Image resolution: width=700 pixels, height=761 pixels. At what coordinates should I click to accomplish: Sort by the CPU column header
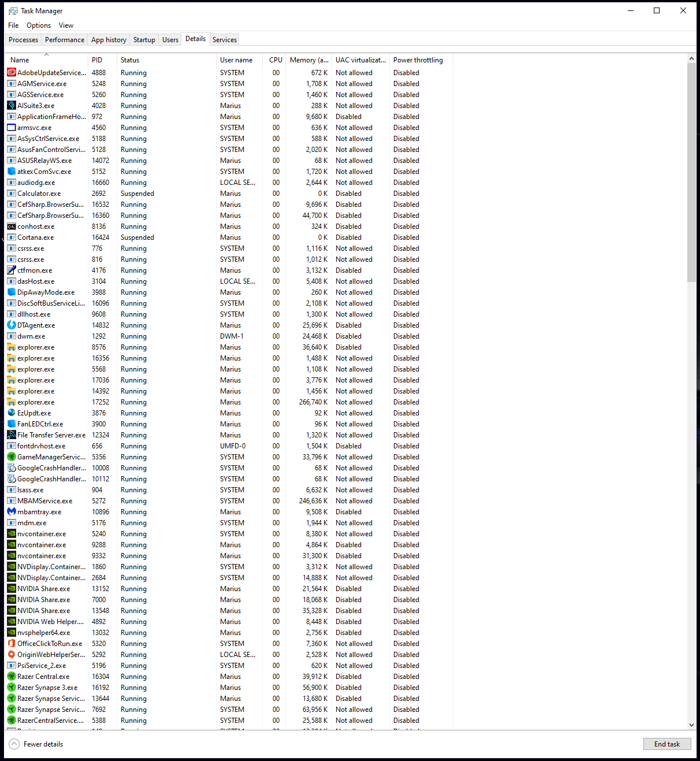coord(275,60)
